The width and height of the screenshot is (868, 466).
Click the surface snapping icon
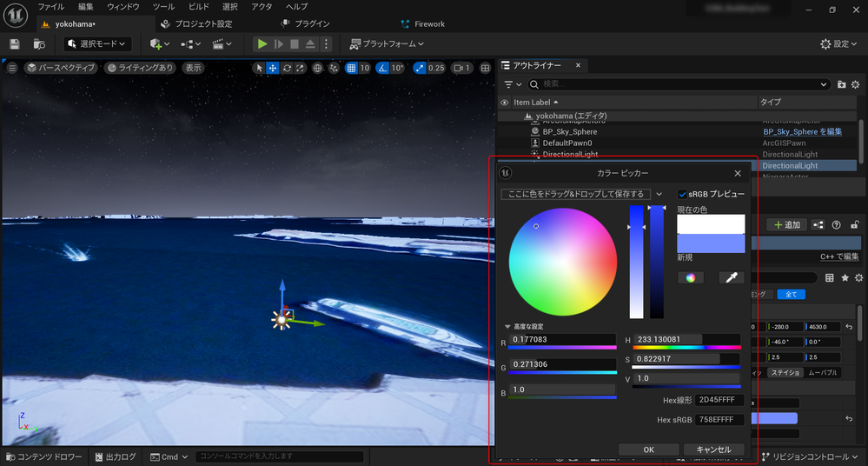[x=334, y=68]
